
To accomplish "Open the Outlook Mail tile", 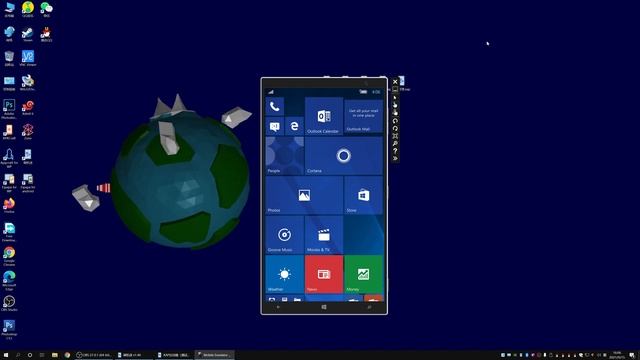I will pyautogui.click(x=364, y=116).
